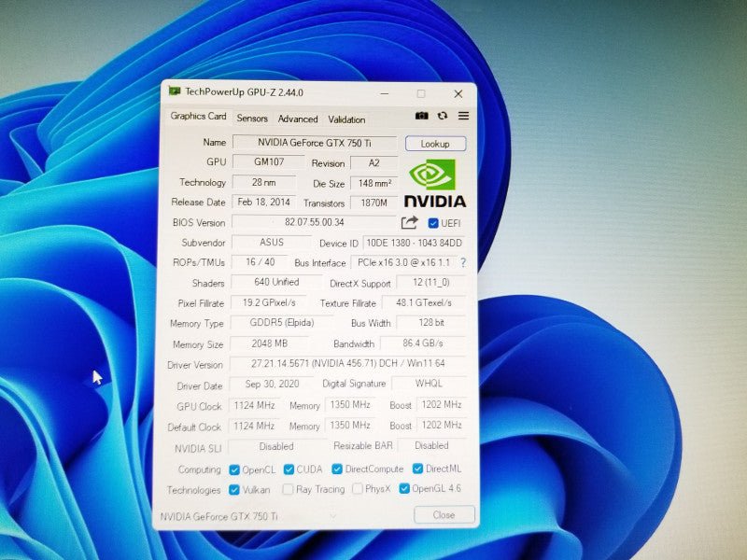Open the Validation tab
The height and width of the screenshot is (560, 747).
[x=346, y=119]
